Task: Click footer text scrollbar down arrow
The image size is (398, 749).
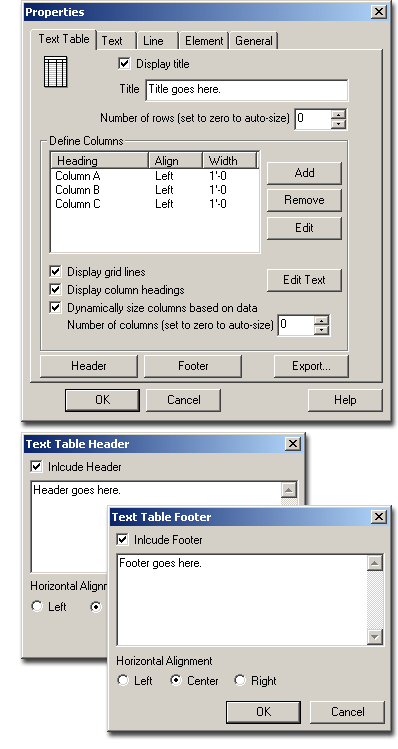Action: [375, 637]
